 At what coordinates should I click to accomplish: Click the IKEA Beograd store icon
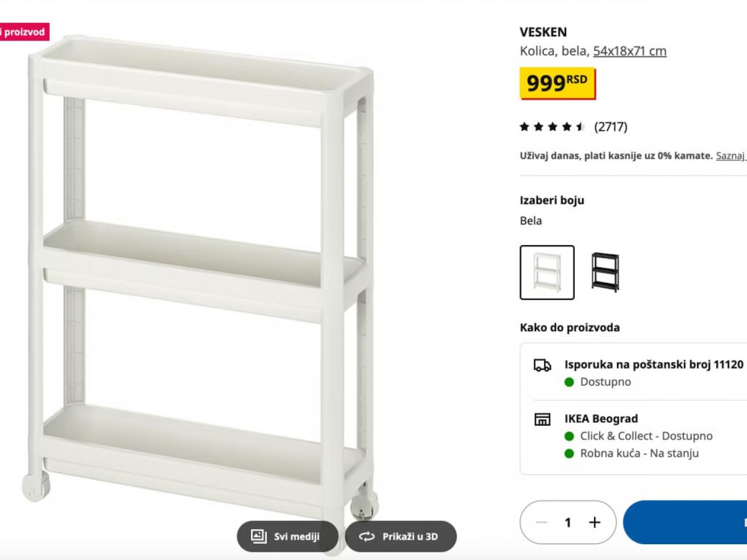[542, 419]
